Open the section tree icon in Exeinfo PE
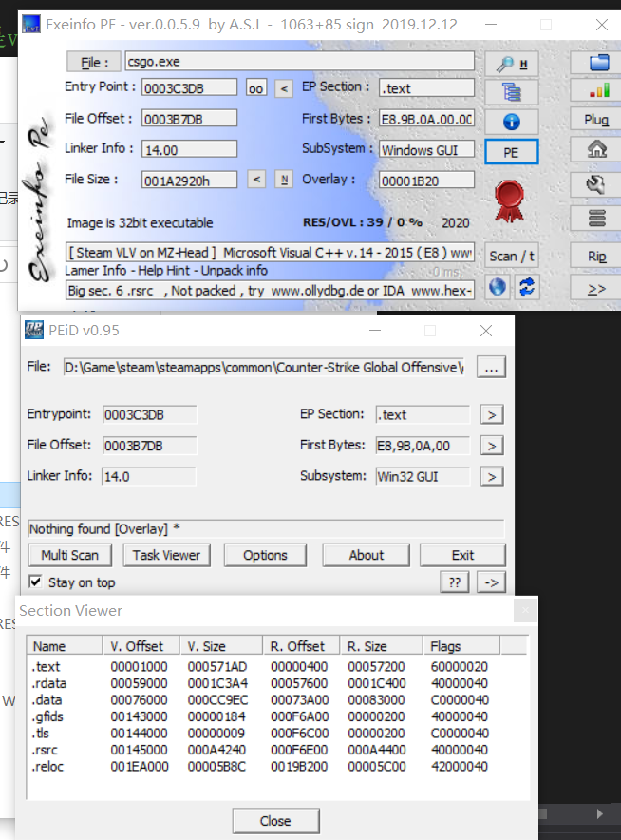Viewport: 621px width, 840px height. pyautogui.click(x=511, y=93)
